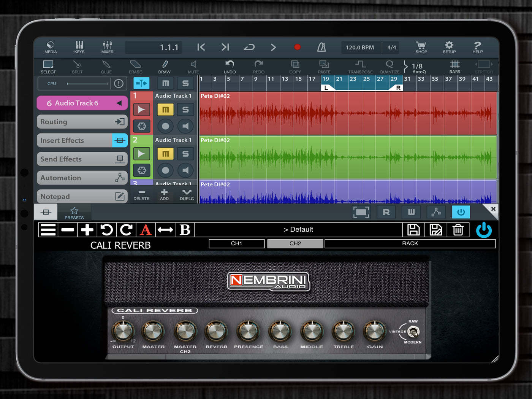The width and height of the screenshot is (532, 399).
Task: Jump to the project end
Action: (225, 47)
